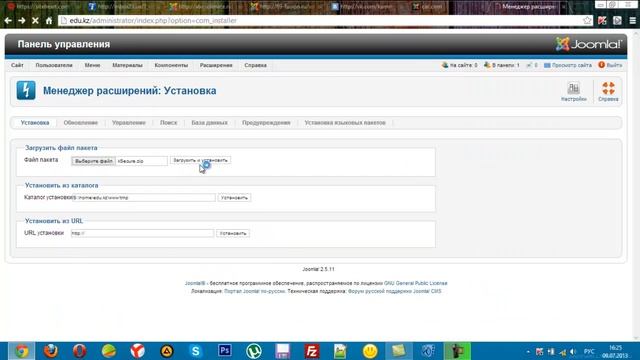The image size is (640, 360).
Task: Click В панели: 1 status item
Action: (x=502, y=65)
